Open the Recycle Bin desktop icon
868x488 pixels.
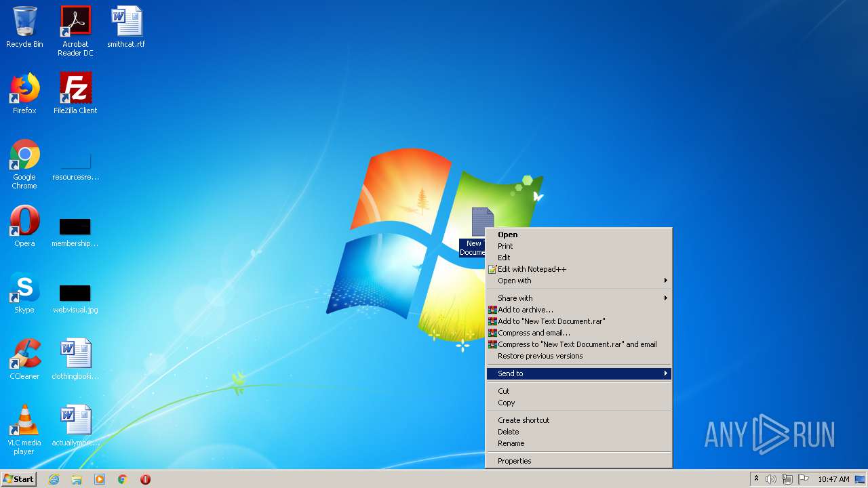[x=24, y=27]
